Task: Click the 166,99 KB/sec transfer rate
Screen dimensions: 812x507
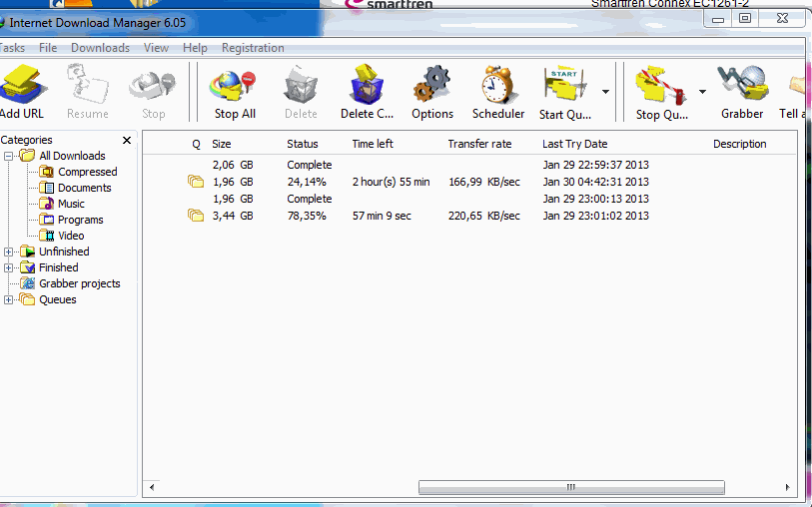Action: 484,182
